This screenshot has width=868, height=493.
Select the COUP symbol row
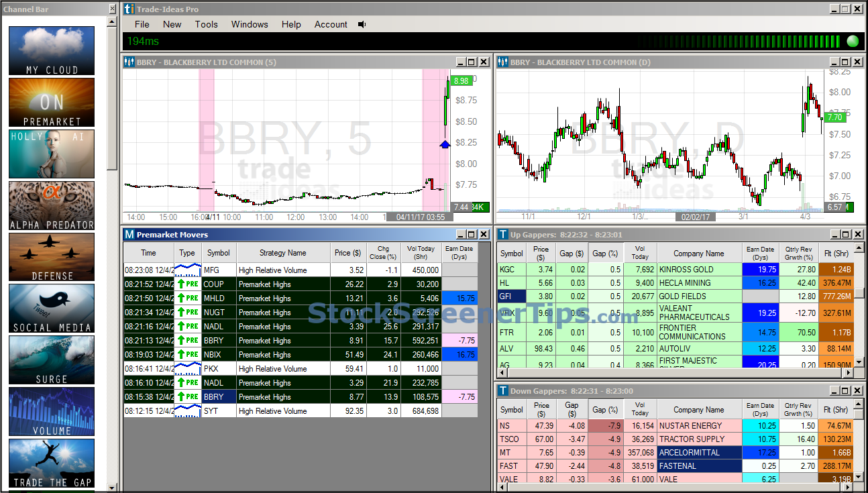click(301, 284)
